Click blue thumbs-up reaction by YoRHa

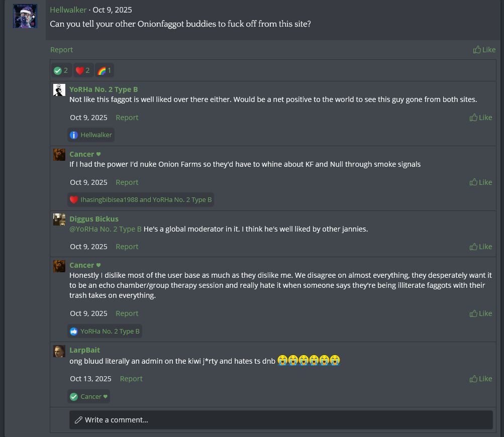coord(74,332)
